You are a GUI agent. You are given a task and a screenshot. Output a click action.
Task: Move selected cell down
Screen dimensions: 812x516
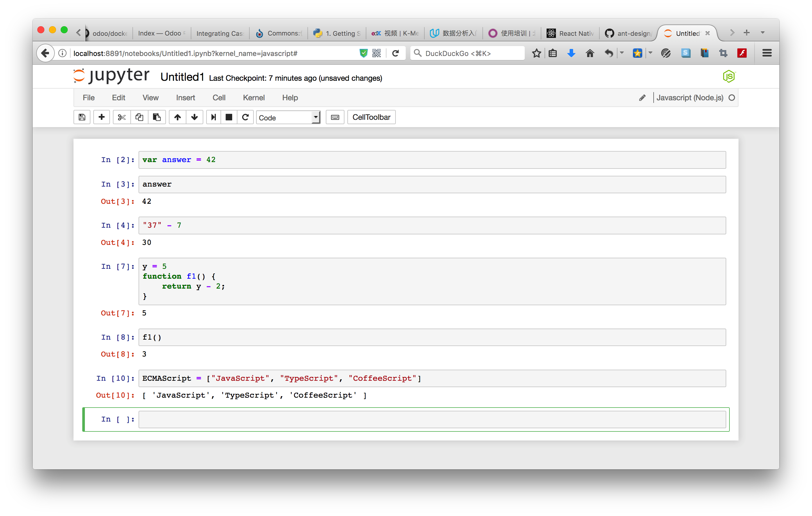pos(195,117)
